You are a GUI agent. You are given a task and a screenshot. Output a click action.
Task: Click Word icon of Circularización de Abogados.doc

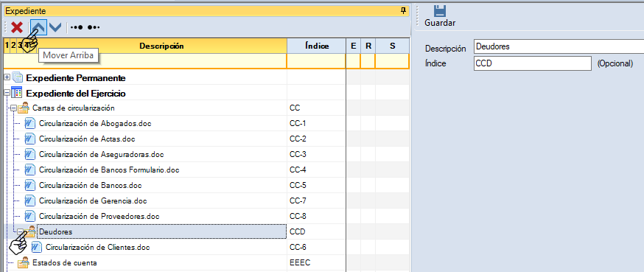30,123
